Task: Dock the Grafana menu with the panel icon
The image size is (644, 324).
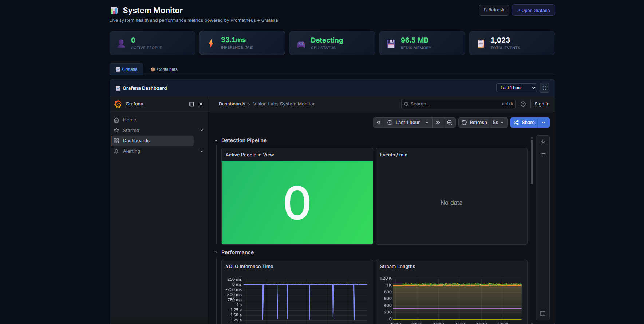Action: click(191, 104)
